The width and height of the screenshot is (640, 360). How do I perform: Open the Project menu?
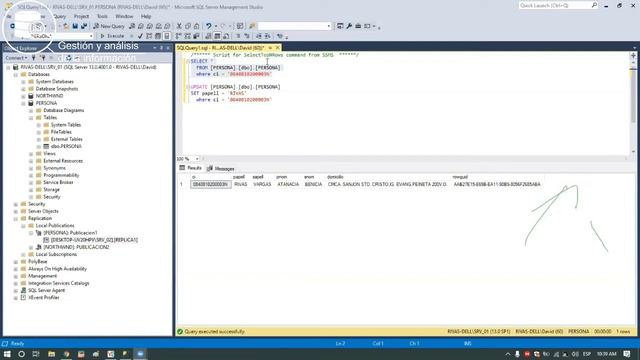coord(81,16)
